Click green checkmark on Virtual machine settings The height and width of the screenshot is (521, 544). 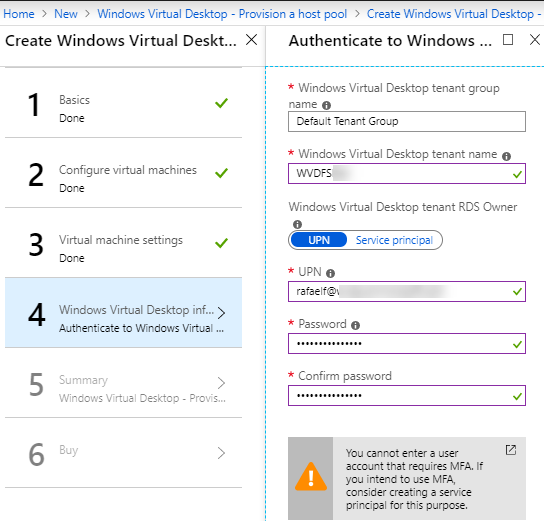pos(221,243)
